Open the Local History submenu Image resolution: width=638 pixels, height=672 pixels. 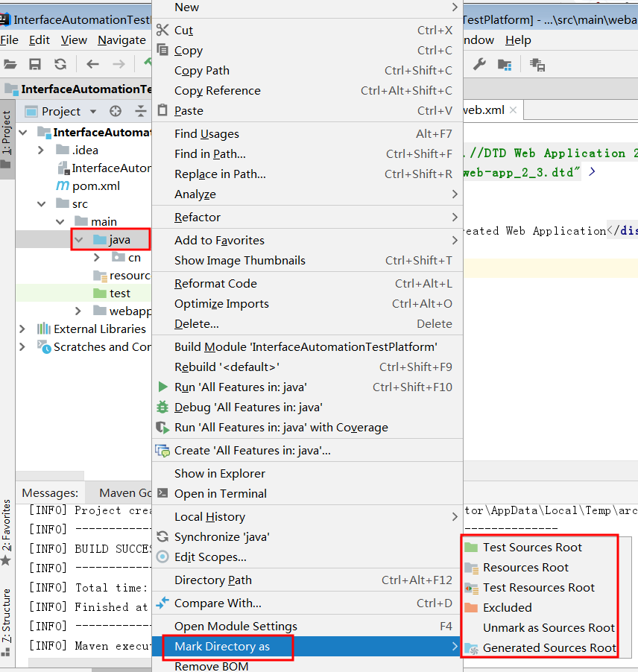307,517
